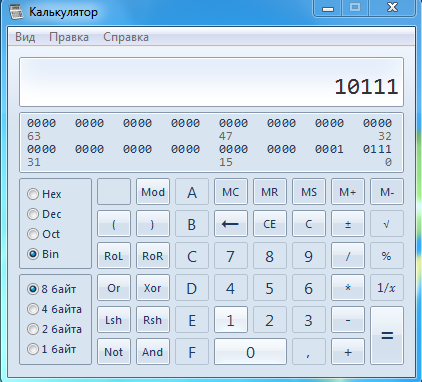
Task: Click the square root button
Action: point(387,224)
